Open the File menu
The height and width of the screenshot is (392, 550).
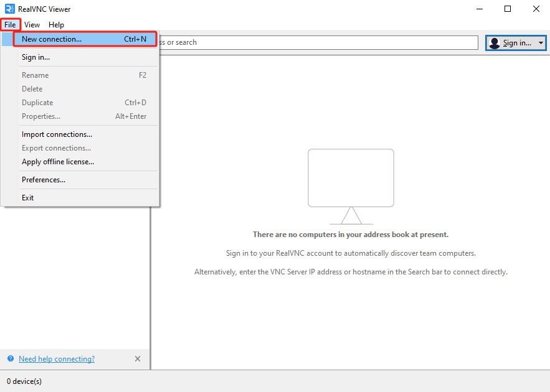(10, 25)
